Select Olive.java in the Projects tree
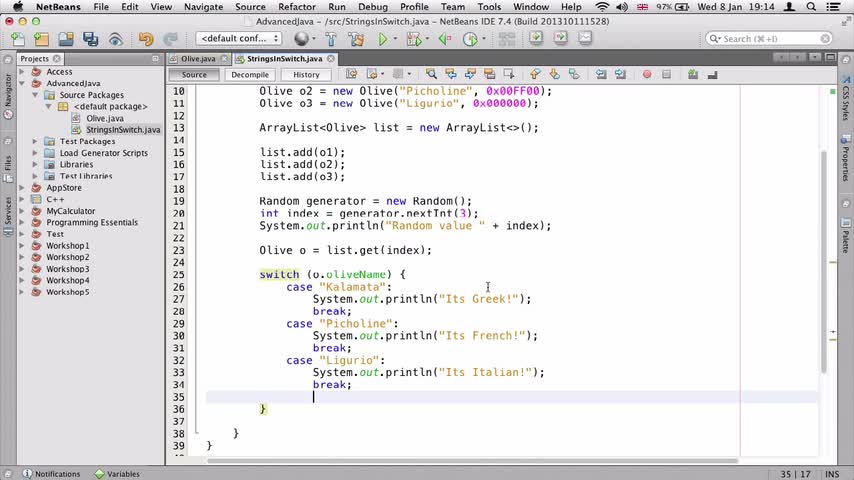 pyautogui.click(x=105, y=118)
